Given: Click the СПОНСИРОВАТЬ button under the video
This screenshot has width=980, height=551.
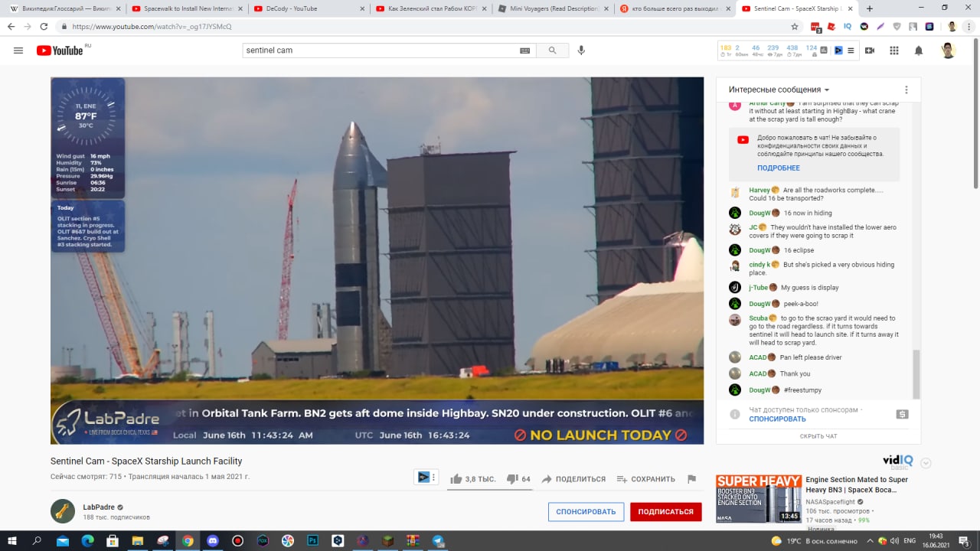Looking at the screenshot, I should pyautogui.click(x=586, y=512).
